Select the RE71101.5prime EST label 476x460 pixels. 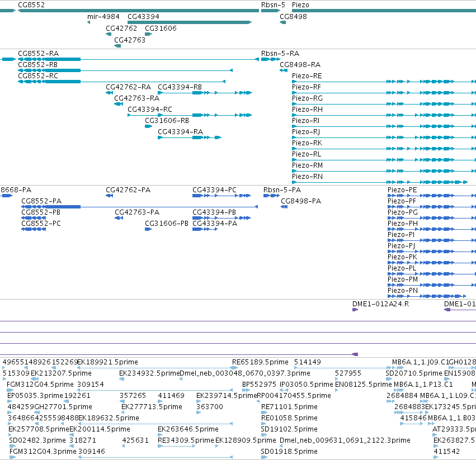289,407
